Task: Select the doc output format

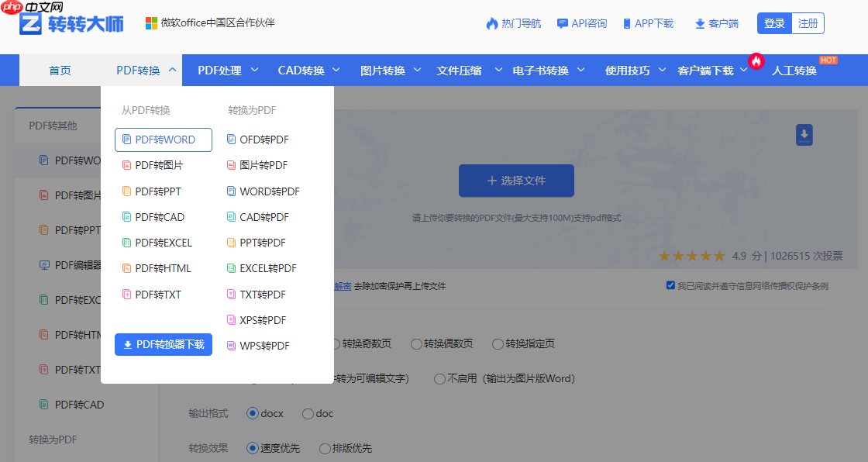Action: [308, 414]
